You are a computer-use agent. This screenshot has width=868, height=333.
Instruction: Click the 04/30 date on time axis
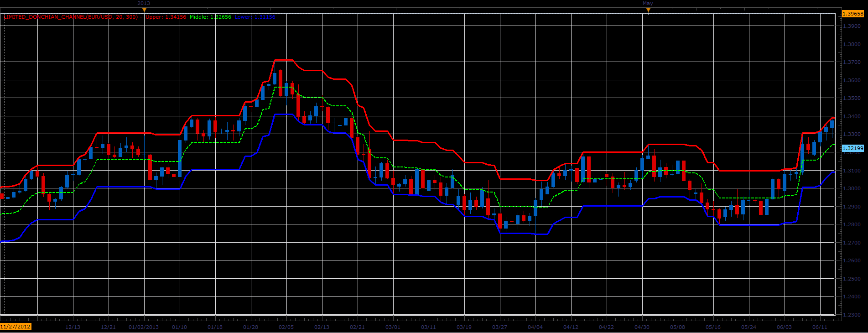pyautogui.click(x=642, y=327)
